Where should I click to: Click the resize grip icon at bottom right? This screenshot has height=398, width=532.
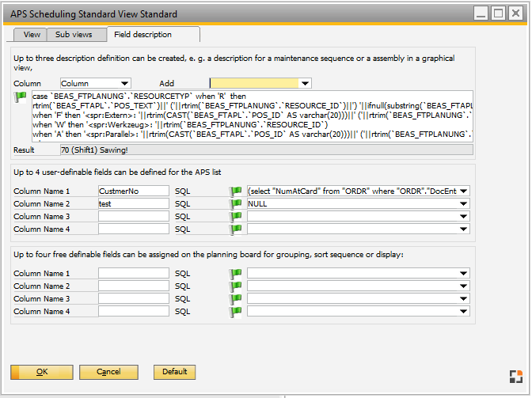[x=515, y=376]
